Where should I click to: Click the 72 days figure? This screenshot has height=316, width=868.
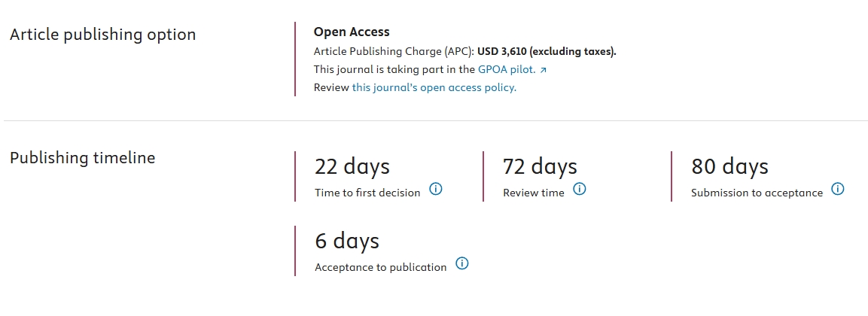pyautogui.click(x=540, y=166)
